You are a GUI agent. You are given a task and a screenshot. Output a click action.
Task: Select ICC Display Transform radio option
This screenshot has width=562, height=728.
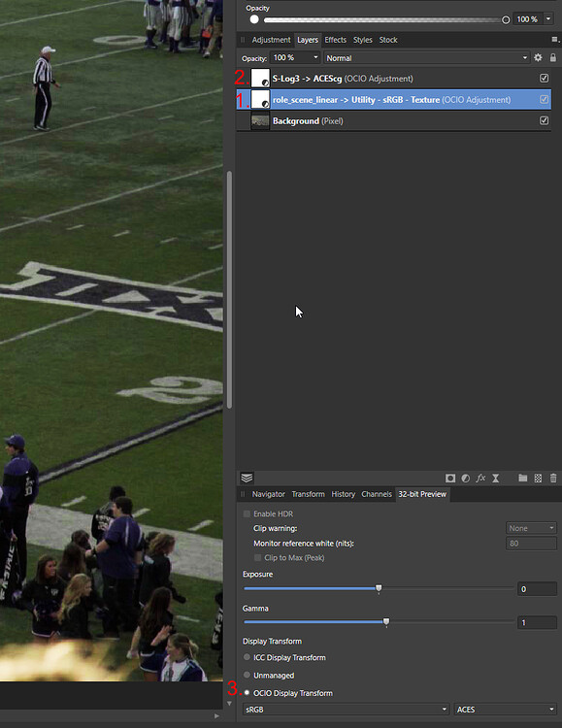coord(248,657)
